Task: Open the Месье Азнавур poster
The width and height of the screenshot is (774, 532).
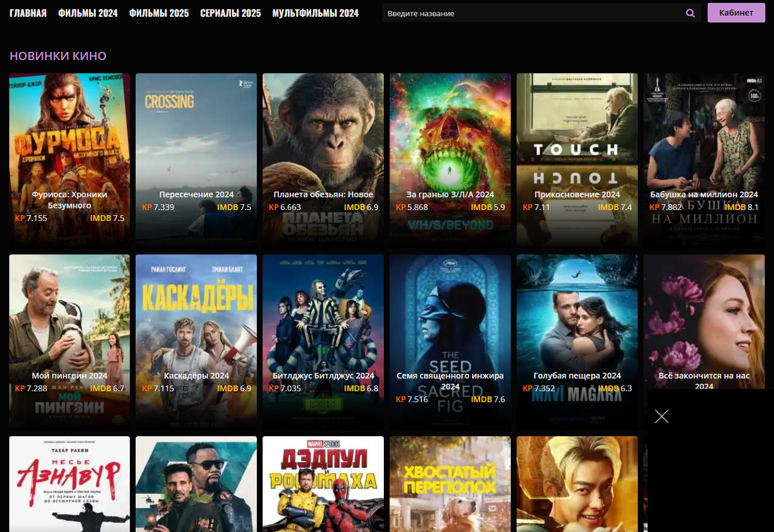Action: tap(69, 484)
